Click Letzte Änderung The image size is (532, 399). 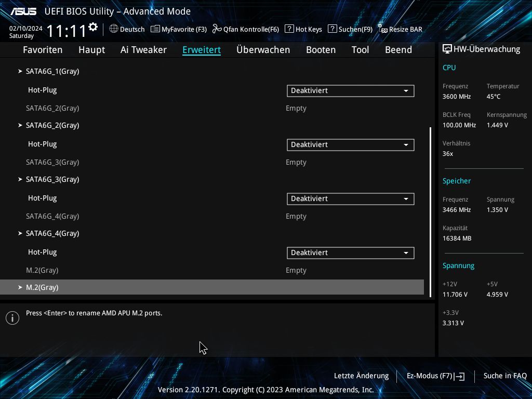pyautogui.click(x=362, y=376)
